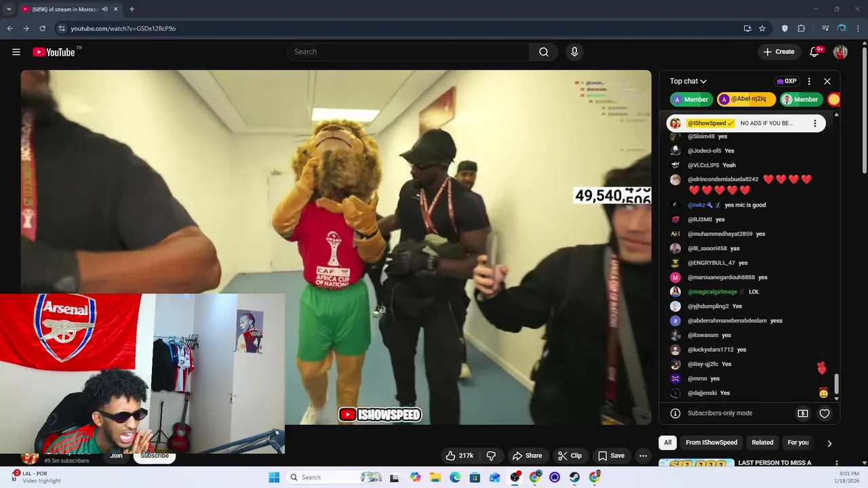This screenshot has width=868, height=488.
Task: Open the Chrome extensions puzzle icon
Action: click(x=801, y=28)
